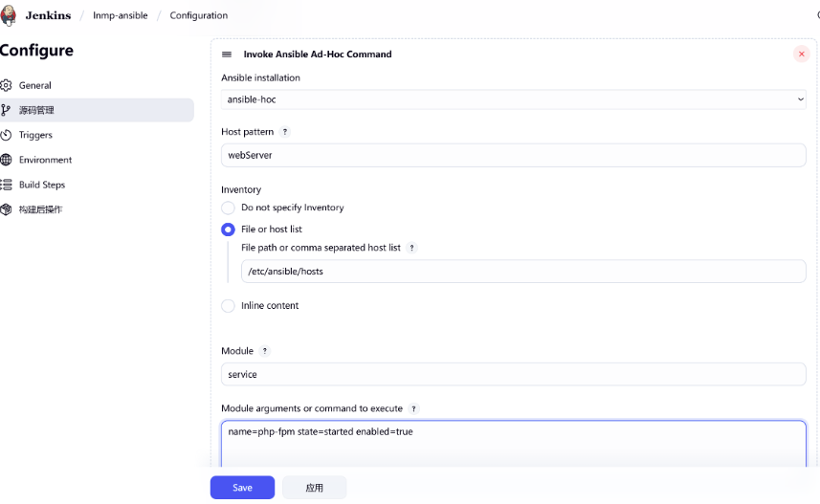
Task: Save the job configuration
Action: coord(242,488)
